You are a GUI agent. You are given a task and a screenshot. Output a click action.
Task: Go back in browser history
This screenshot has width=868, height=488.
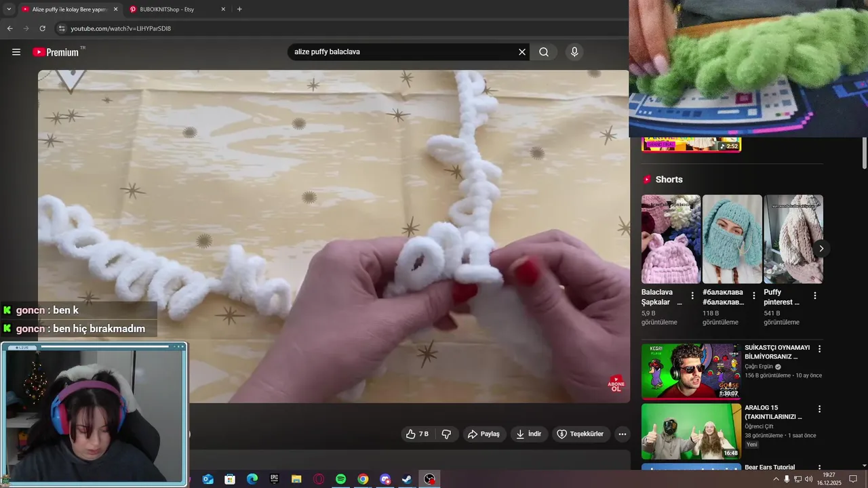click(9, 28)
